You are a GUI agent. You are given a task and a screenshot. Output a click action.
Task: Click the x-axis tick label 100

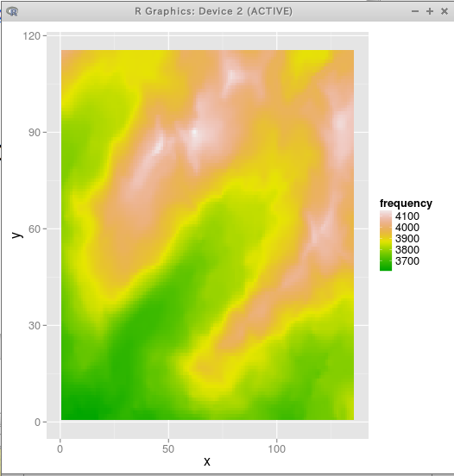(x=276, y=449)
